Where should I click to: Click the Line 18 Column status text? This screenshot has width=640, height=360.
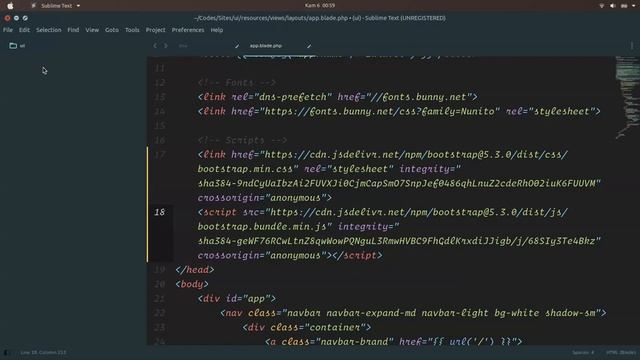coord(43,353)
